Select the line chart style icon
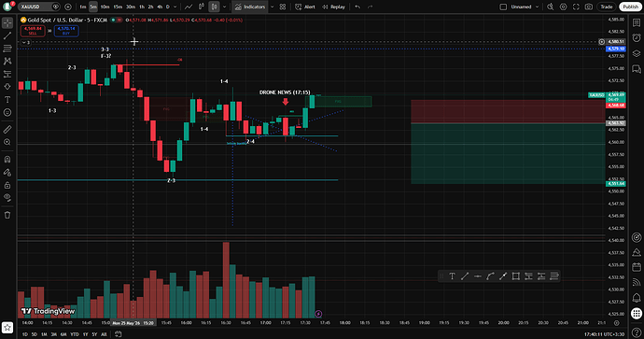Image resolution: width=644 pixels, height=339 pixels. 189,7
